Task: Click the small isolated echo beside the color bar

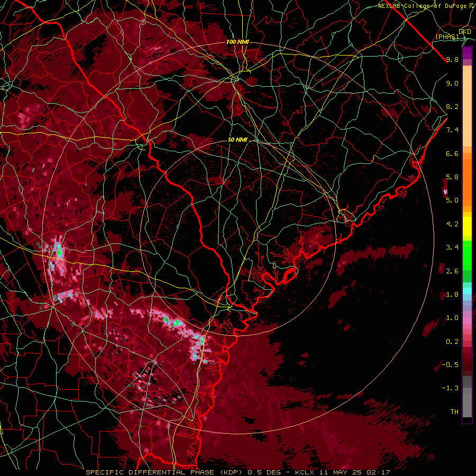Action: [x=445, y=188]
